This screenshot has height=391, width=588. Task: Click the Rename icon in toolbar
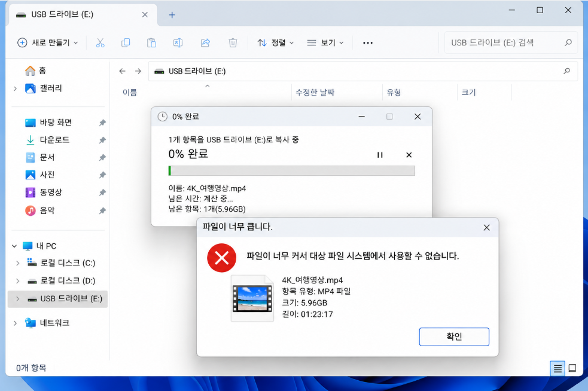tap(178, 42)
